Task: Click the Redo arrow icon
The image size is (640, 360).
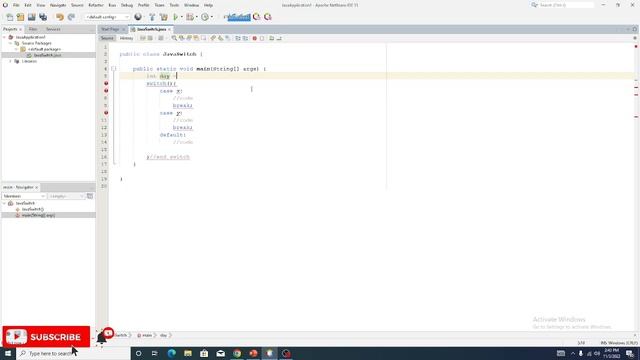Action: point(71,17)
